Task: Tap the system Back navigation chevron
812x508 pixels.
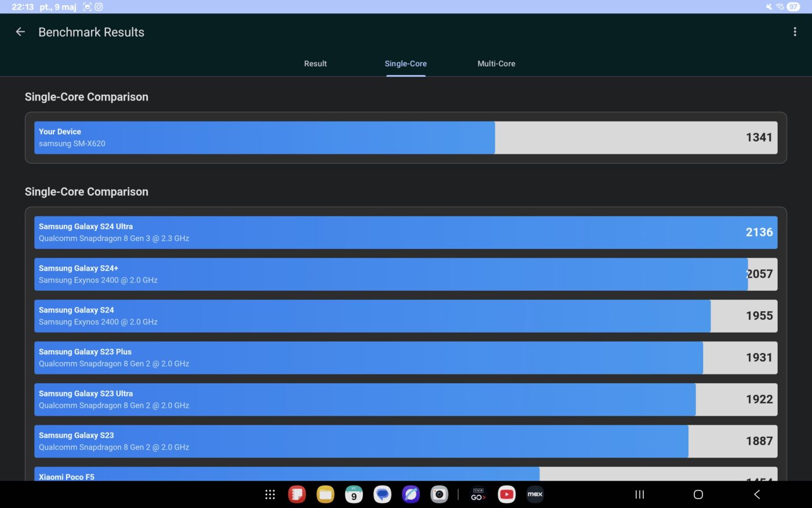Action: coord(757,495)
